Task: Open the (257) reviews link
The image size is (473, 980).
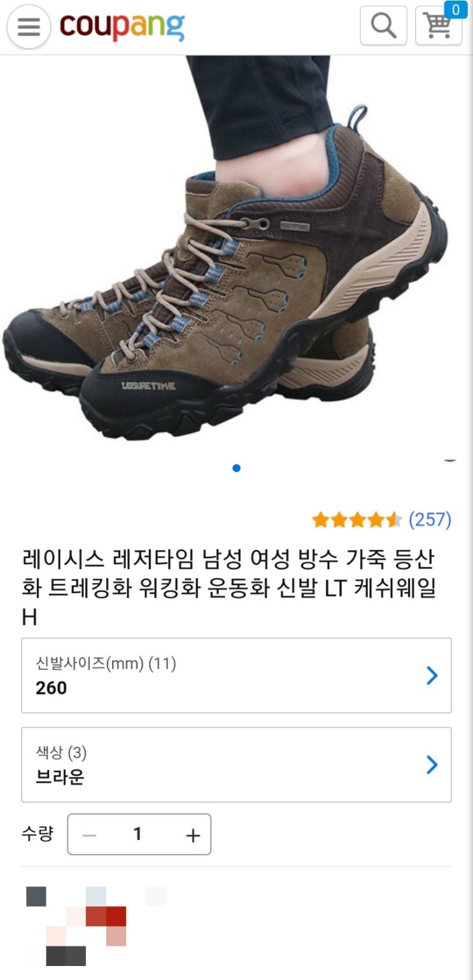Action: coord(430,520)
